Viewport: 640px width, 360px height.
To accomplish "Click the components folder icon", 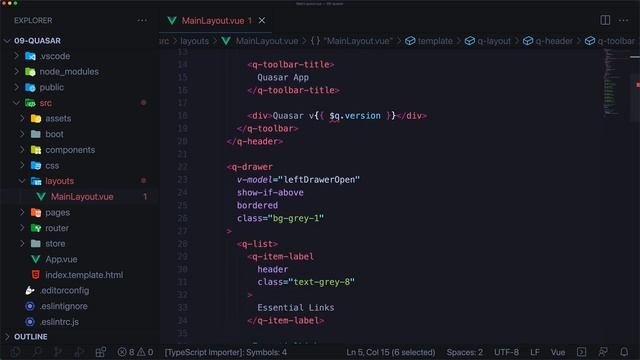I will point(36,150).
